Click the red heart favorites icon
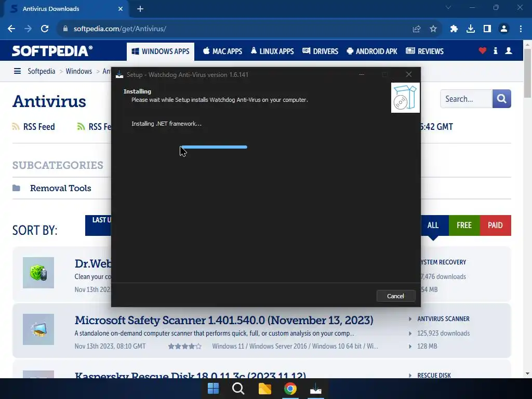Screen dimensions: 532x399 483,51
